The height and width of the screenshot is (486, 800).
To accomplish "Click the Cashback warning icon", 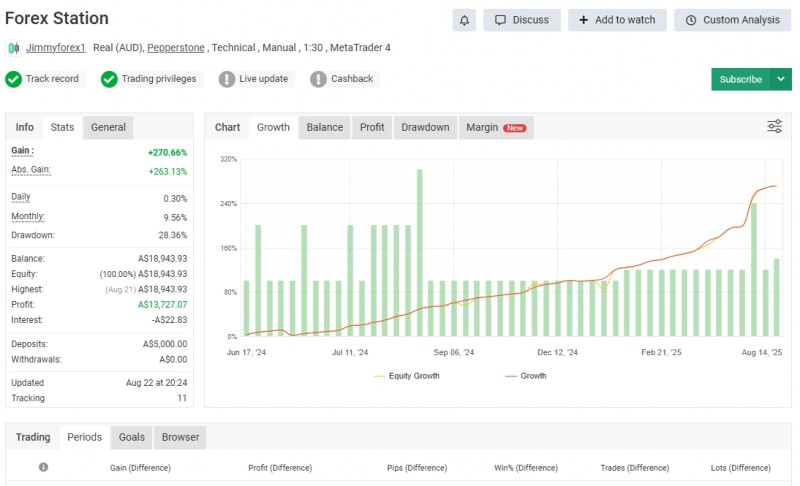I will pyautogui.click(x=318, y=79).
